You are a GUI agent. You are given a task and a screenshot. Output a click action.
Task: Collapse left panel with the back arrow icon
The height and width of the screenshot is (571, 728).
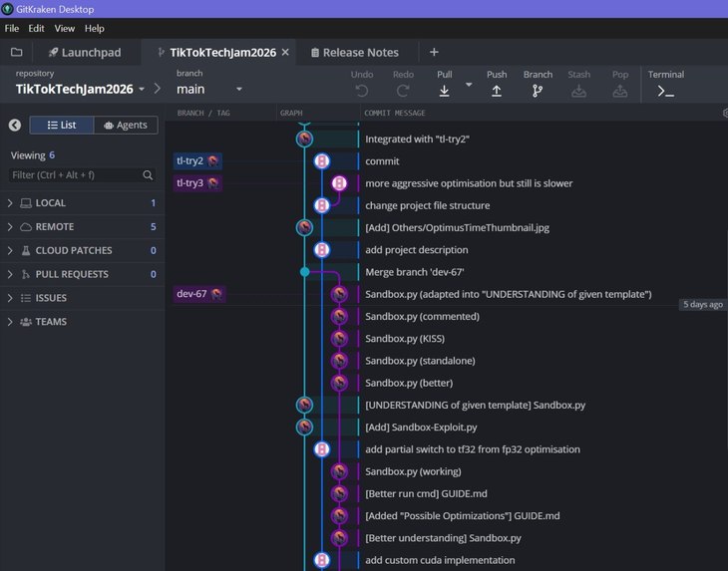pyautogui.click(x=15, y=125)
